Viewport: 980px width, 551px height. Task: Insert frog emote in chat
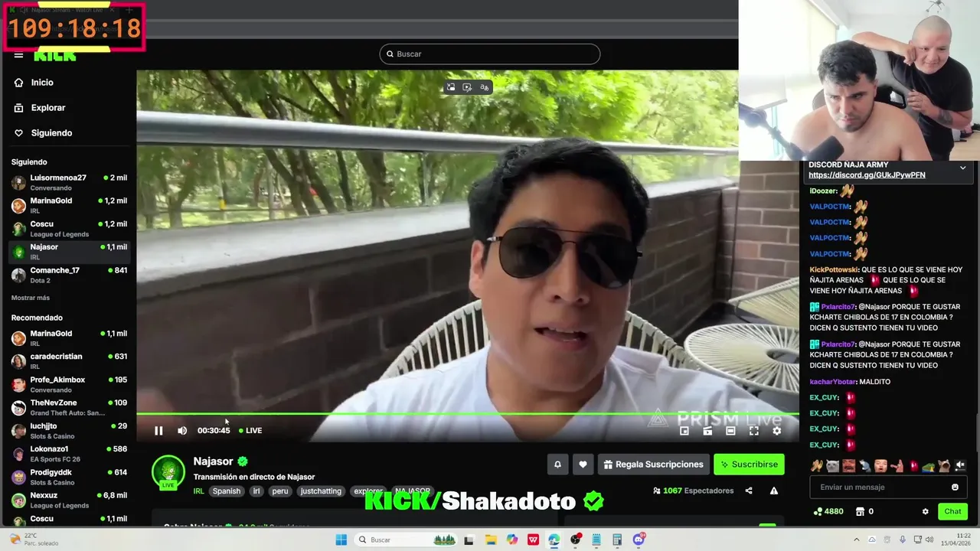928,466
